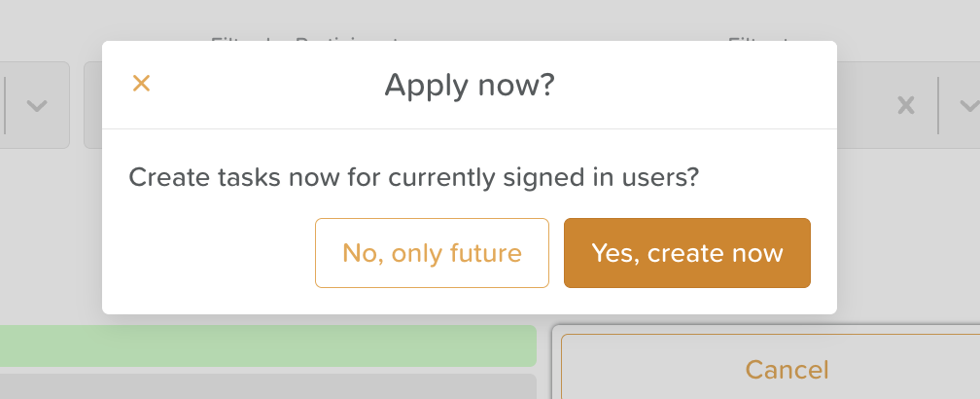This screenshot has width=980, height=399.
Task: Click the right filter select box
Action: [860, 105]
